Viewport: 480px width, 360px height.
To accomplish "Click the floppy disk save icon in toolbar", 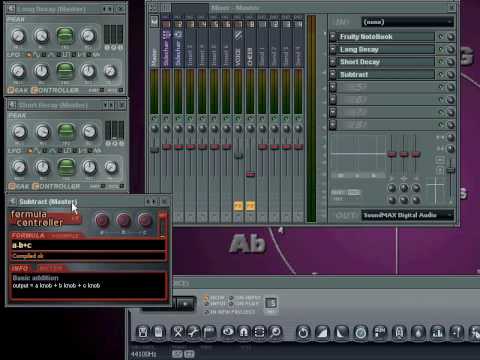I will (143, 332).
